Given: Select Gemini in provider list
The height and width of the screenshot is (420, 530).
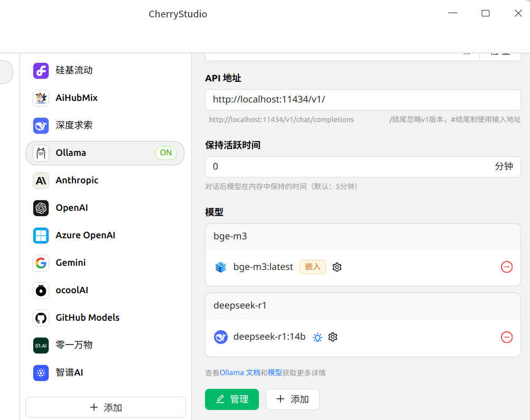Looking at the screenshot, I should coord(105,263).
